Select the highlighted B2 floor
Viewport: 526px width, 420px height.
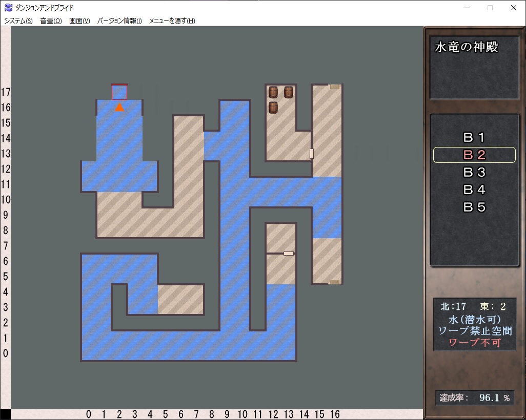474,155
